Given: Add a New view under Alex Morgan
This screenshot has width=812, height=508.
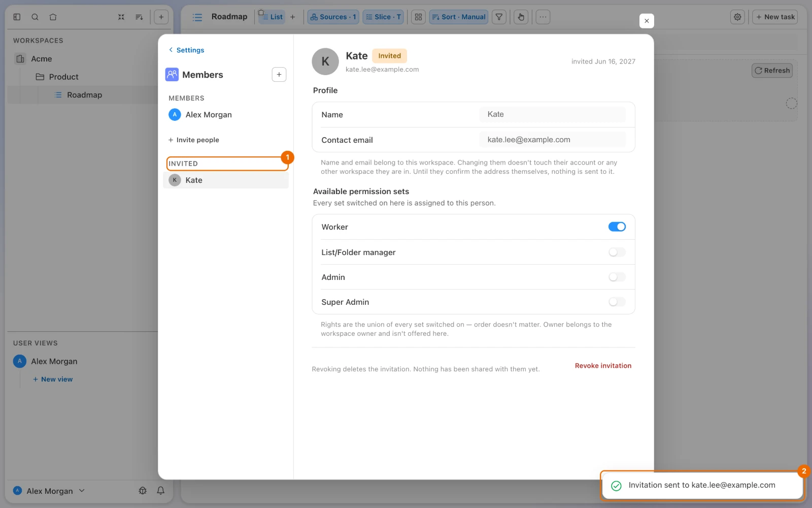Looking at the screenshot, I should pyautogui.click(x=53, y=379).
